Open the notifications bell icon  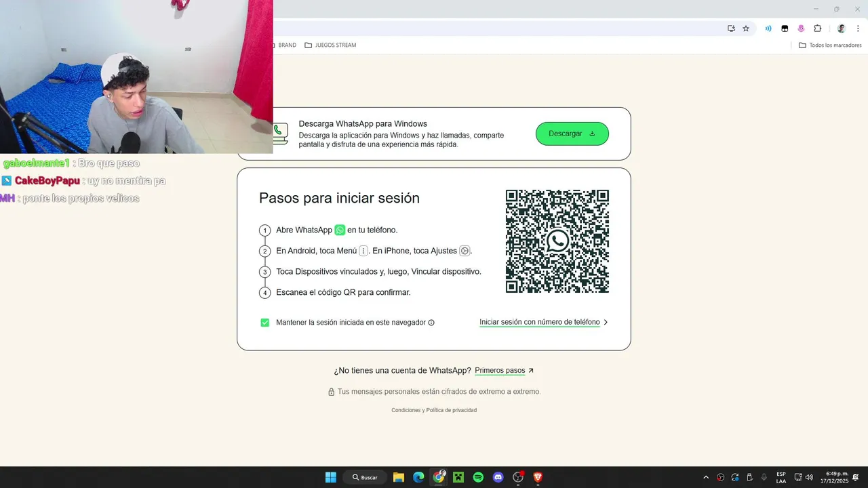coord(856,477)
